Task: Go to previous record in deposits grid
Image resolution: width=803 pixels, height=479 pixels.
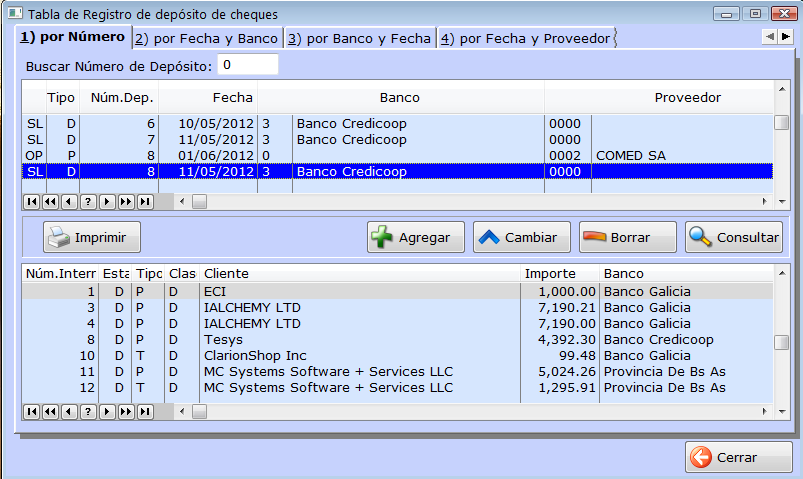Action: click(69, 202)
